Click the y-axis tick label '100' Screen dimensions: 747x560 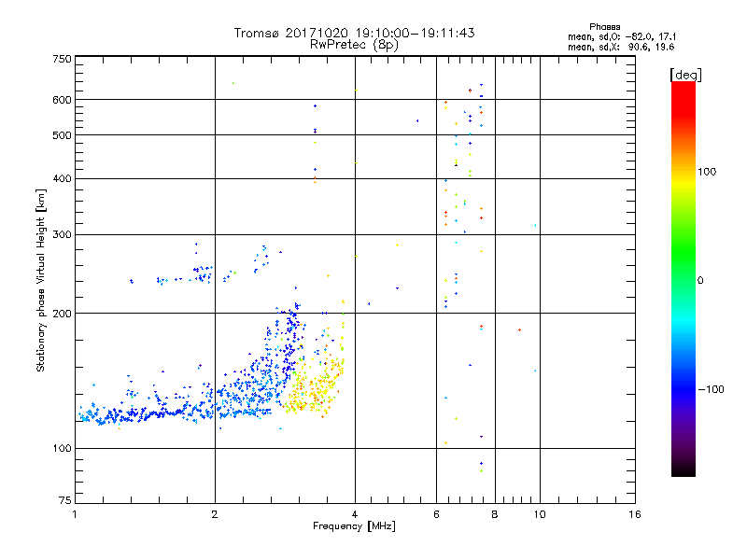[x=62, y=448]
